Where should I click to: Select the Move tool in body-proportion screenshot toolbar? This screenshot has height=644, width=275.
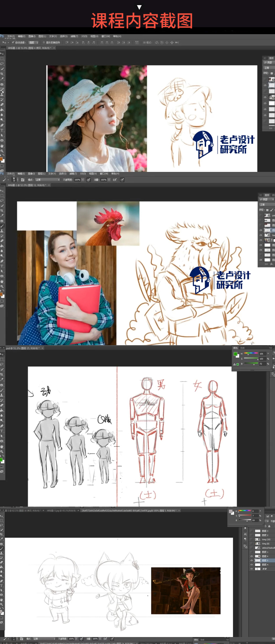(x=2, y=354)
